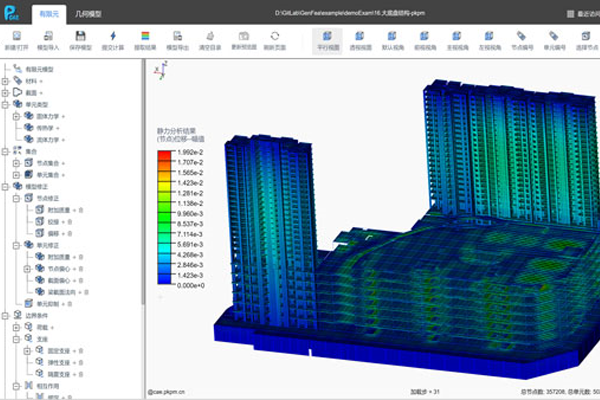
Task: Collapse the 边界条件 boundary conditions node
Action: (x=6, y=316)
